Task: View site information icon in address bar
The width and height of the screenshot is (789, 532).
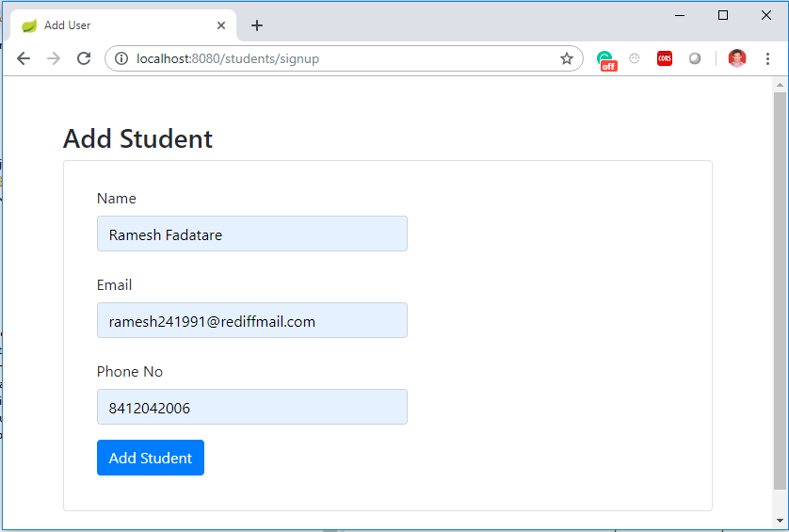Action: (121, 59)
